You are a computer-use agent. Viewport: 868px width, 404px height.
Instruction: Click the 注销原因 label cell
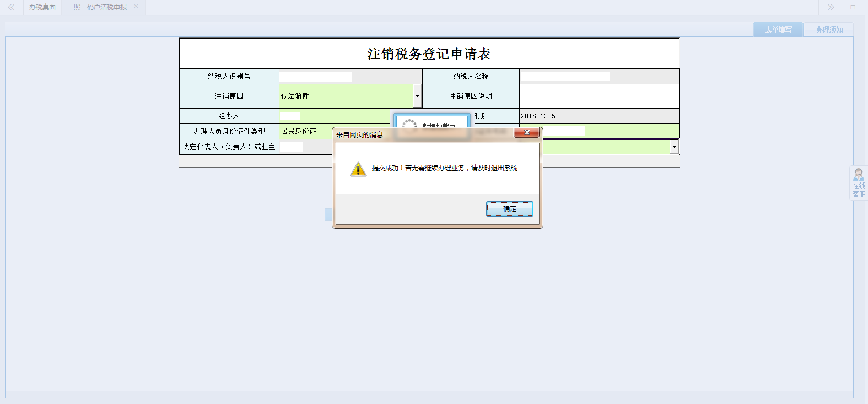click(x=229, y=96)
